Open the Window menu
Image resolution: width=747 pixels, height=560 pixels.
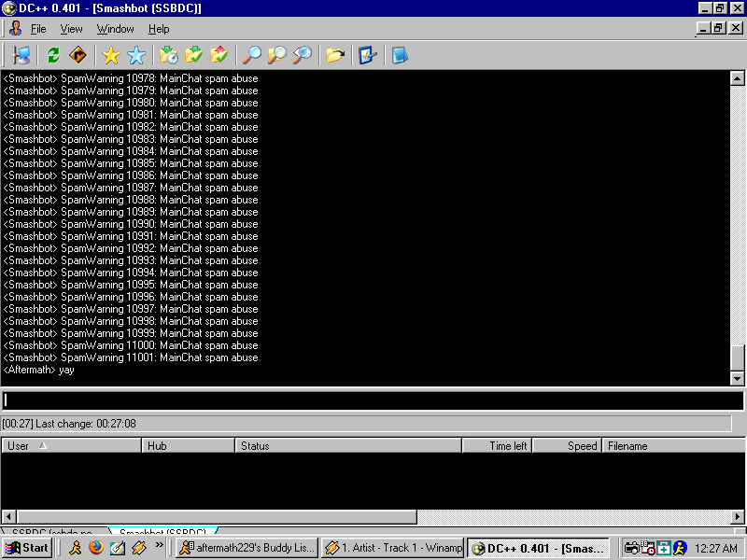tap(115, 29)
